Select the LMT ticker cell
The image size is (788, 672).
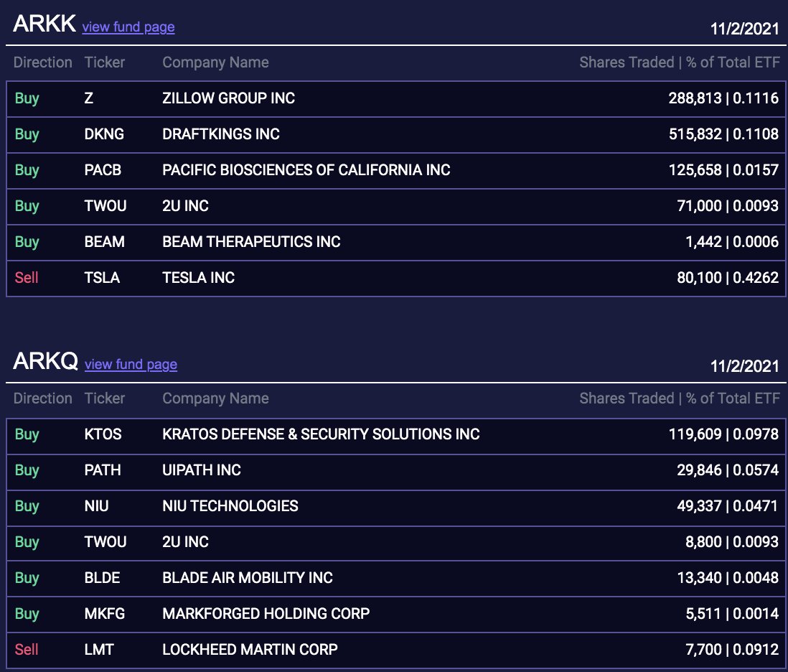coord(99,649)
